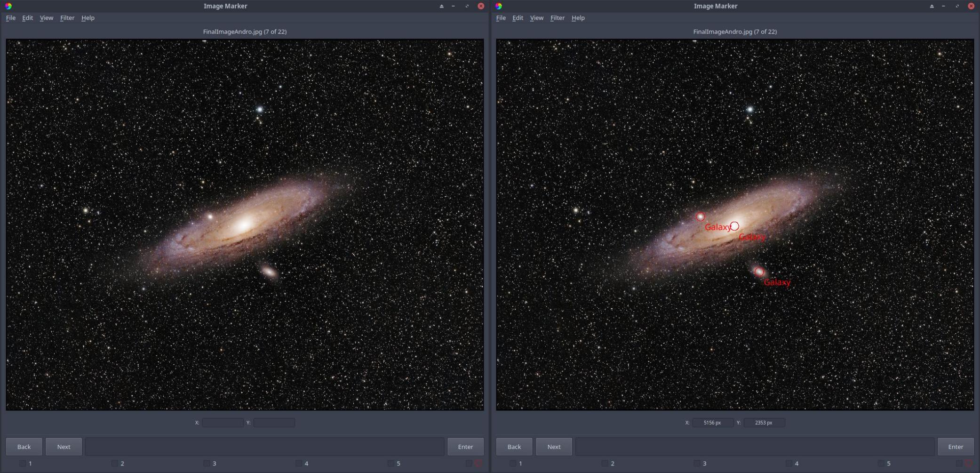Close the left Image Marker window
Image resolution: width=980 pixels, height=473 pixels.
pos(481,6)
